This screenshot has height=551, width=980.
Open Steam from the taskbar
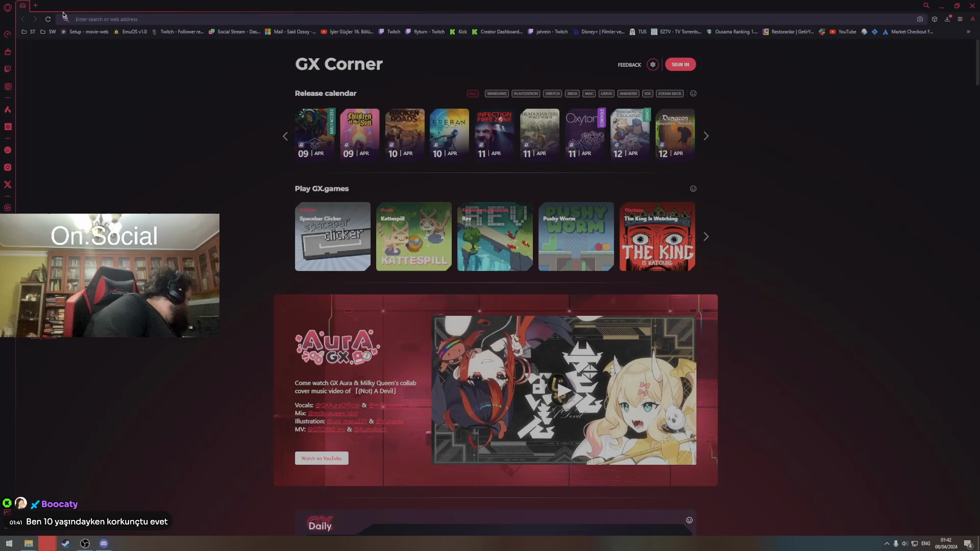coord(66,543)
